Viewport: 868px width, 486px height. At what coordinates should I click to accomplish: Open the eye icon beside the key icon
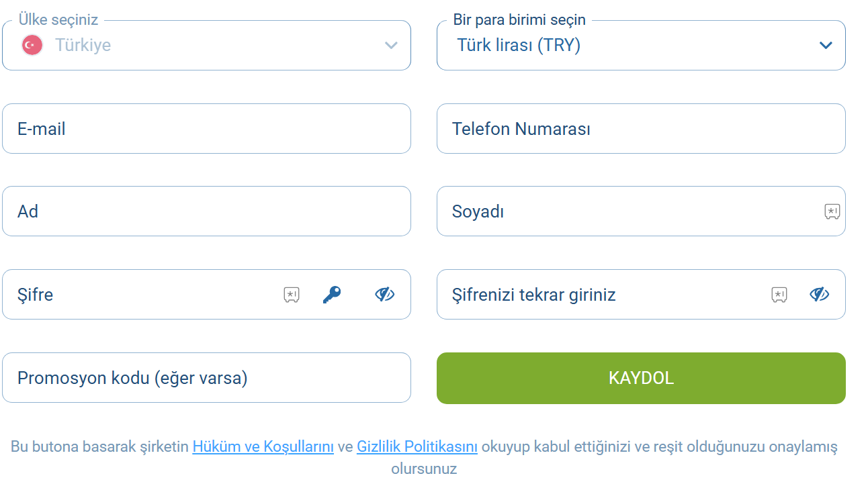pos(384,294)
